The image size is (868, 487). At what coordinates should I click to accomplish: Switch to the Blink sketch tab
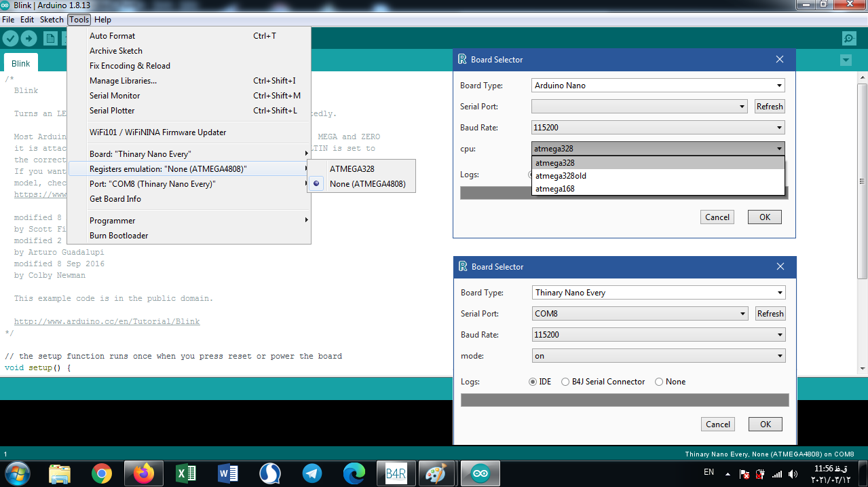tap(21, 63)
